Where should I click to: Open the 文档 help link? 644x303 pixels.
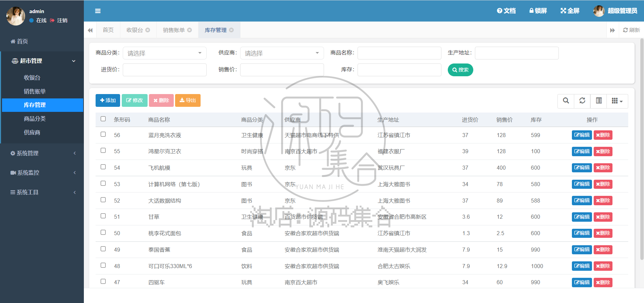[x=506, y=11]
